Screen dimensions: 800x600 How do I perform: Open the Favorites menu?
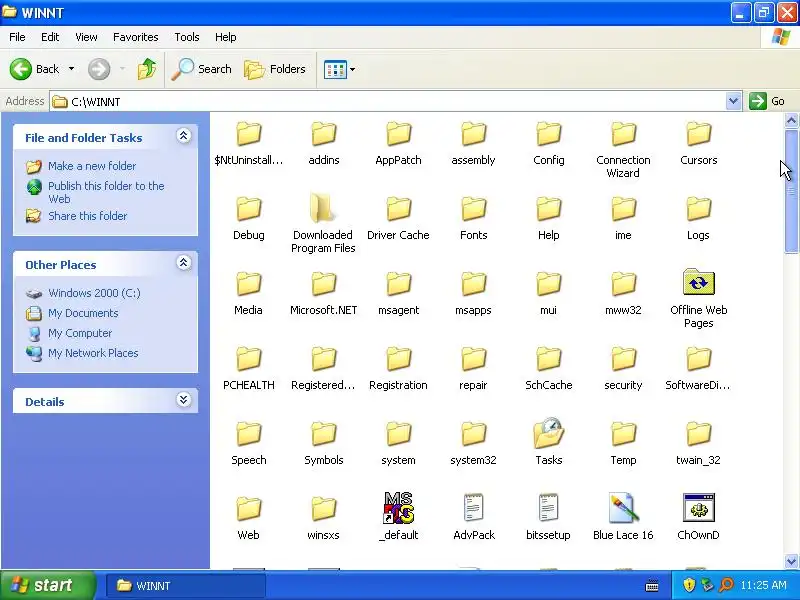click(x=136, y=37)
